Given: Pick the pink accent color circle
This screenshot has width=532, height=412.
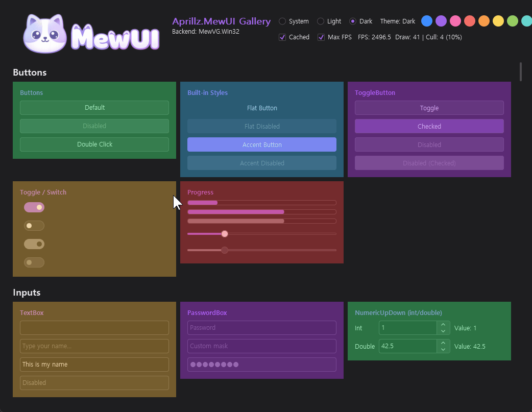Looking at the screenshot, I should pos(455,21).
